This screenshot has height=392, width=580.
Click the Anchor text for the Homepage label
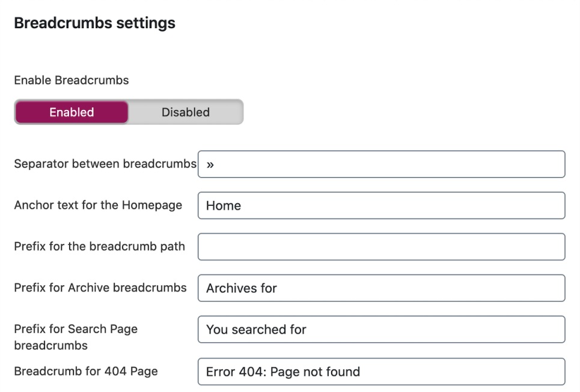(98, 205)
